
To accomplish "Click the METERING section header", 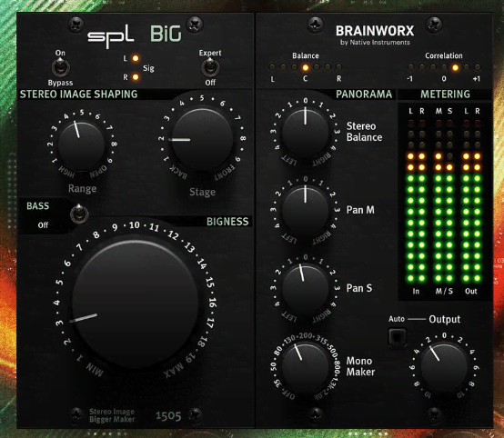I will (445, 95).
